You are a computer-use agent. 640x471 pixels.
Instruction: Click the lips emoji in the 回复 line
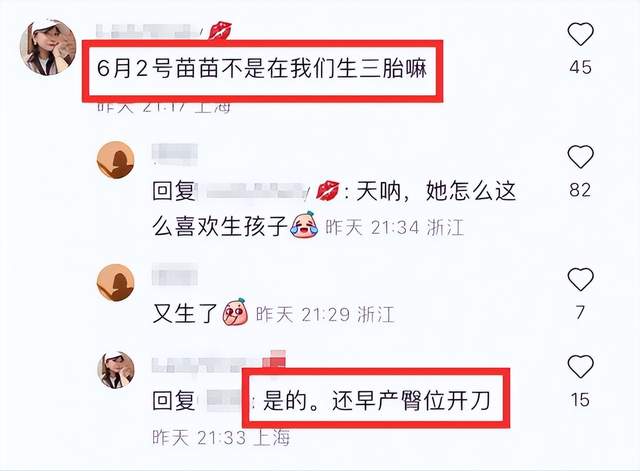tap(327, 190)
